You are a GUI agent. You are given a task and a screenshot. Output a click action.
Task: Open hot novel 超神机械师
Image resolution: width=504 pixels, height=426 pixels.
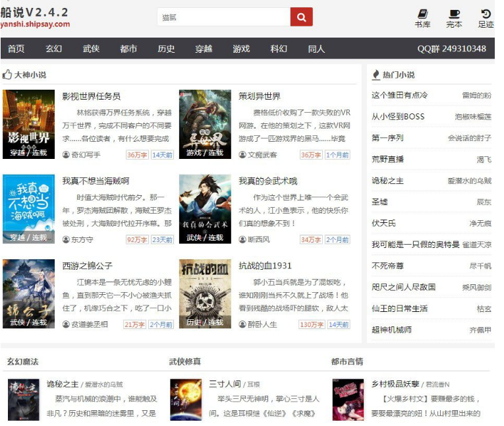click(391, 330)
